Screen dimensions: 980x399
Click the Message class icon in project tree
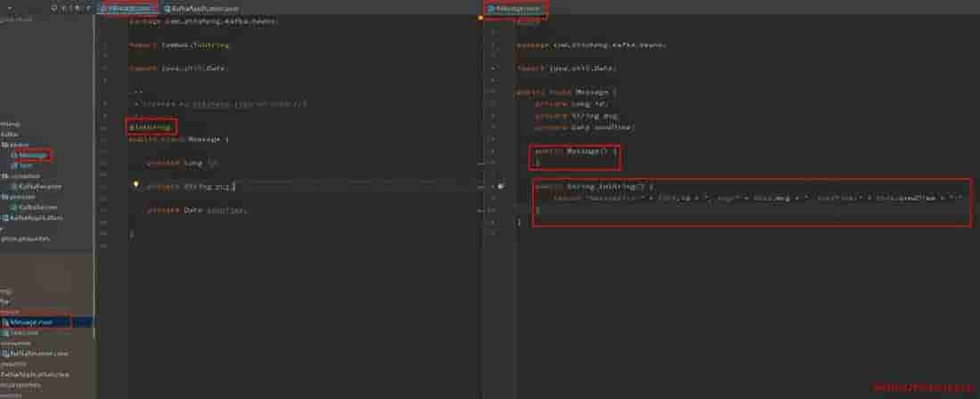click(x=15, y=155)
